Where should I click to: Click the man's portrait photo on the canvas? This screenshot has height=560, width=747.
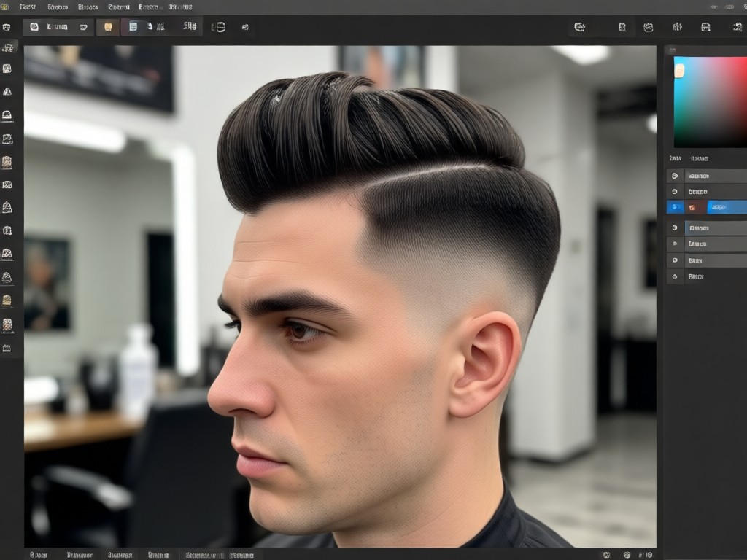340,296
